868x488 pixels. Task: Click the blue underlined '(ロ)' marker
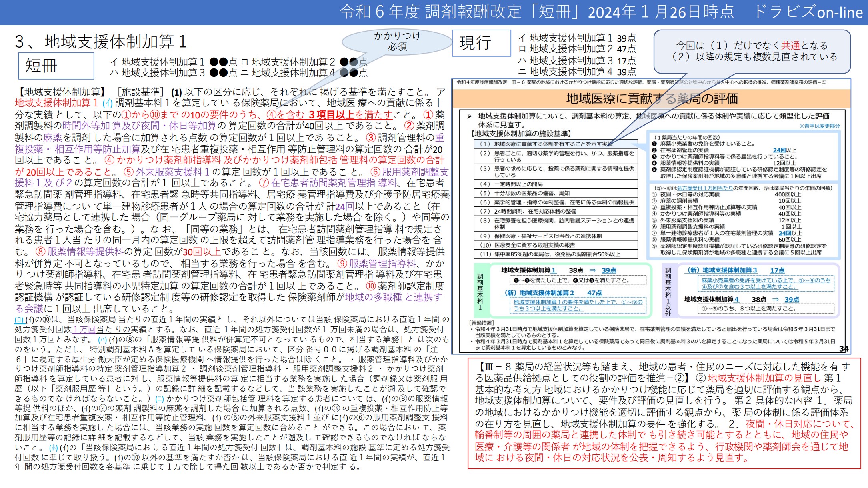20,320
